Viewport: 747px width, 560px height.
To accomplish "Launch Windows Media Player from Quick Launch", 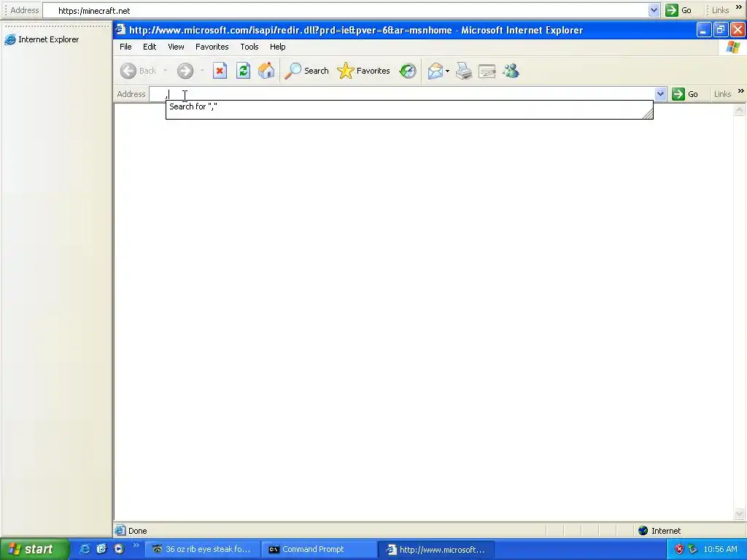I will point(119,549).
